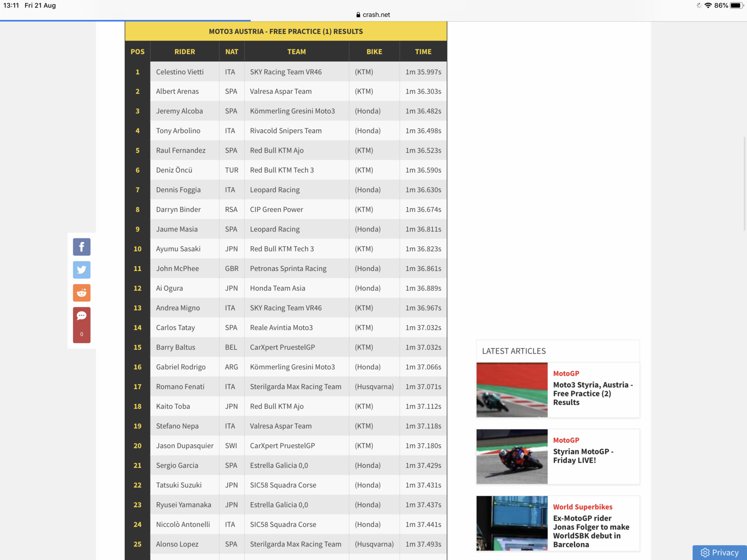This screenshot has height=560, width=747.
Task: Share page via Twitter icon
Action: point(81,269)
